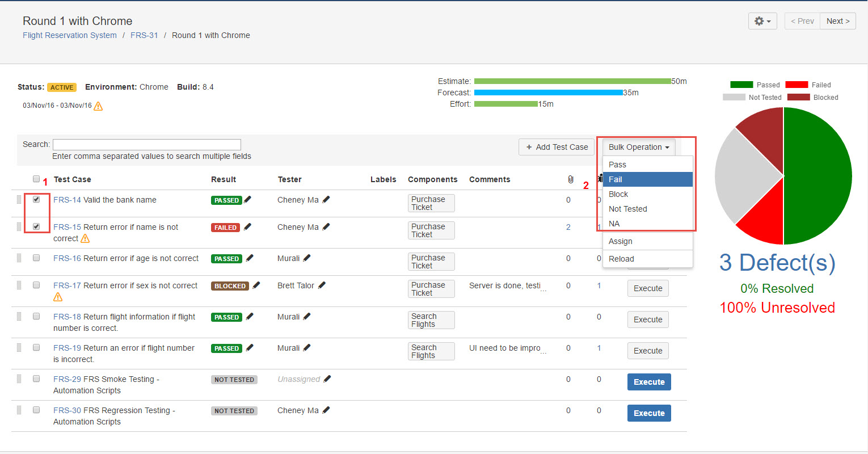Choose Reload in Bulk Operation menu

pos(648,259)
